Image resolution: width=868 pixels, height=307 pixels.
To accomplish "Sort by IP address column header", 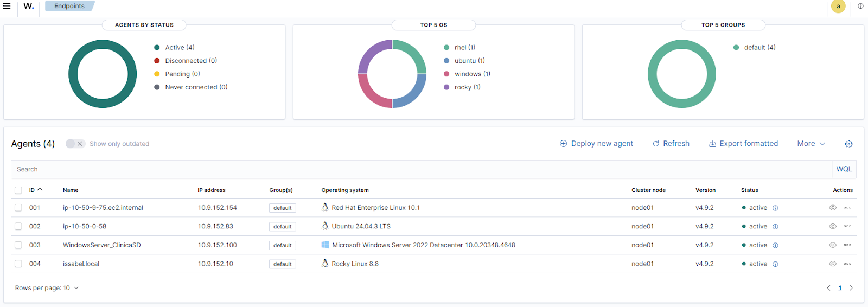I will 212,190.
